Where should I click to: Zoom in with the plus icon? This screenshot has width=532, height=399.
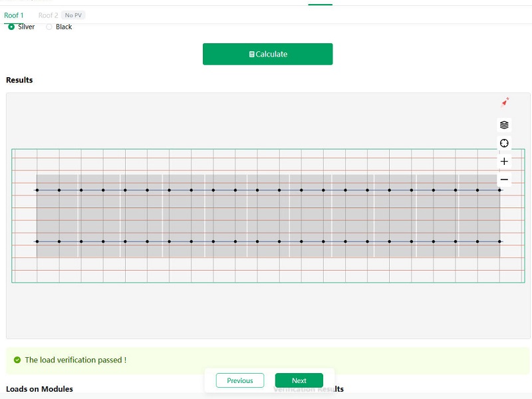(504, 161)
